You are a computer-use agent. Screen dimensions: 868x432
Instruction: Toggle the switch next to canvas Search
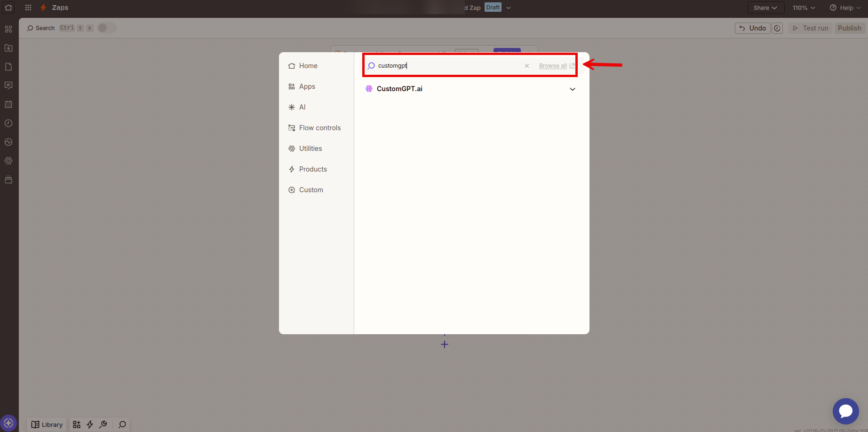[106, 28]
